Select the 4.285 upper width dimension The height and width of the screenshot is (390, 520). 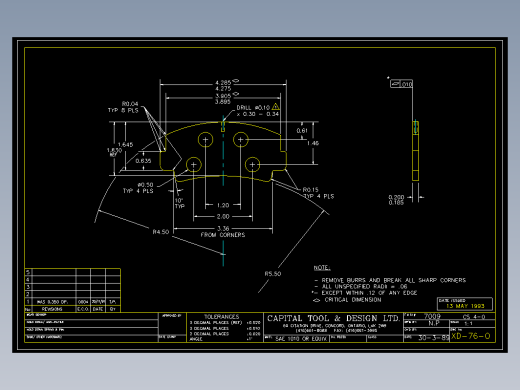click(223, 82)
